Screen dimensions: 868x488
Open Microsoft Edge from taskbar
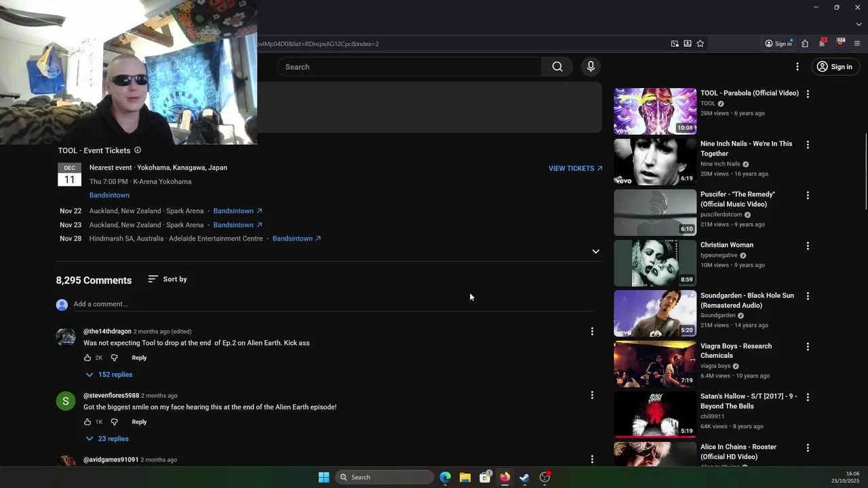coord(445,477)
